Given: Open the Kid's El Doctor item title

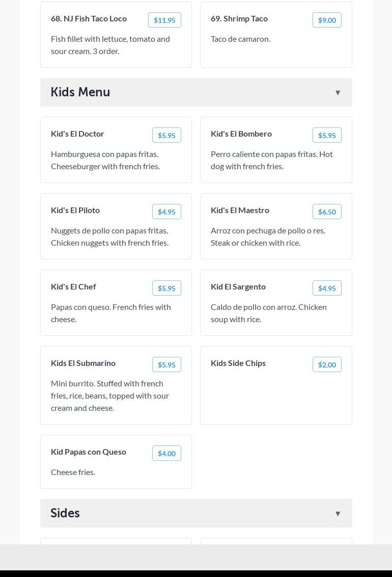Looking at the screenshot, I should [x=77, y=134].
